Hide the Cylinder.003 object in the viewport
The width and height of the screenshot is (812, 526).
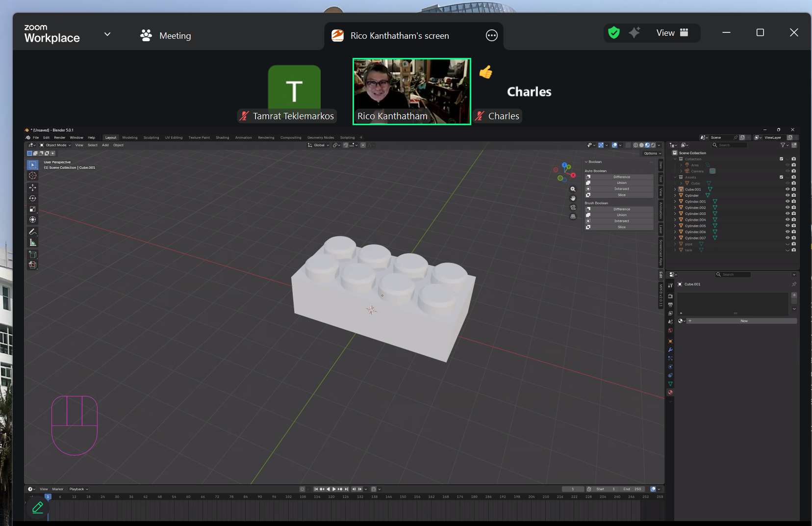(x=787, y=213)
